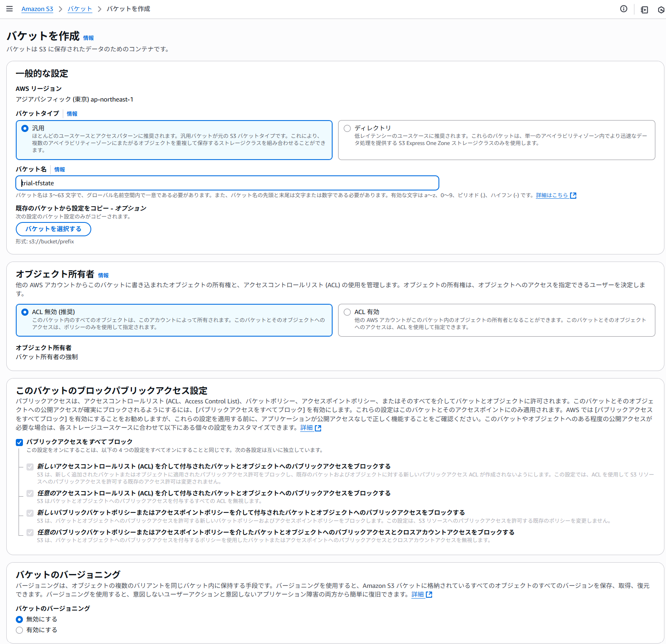Click 情報 link next to page title
Screen dimensions: 666x644
[x=88, y=38]
